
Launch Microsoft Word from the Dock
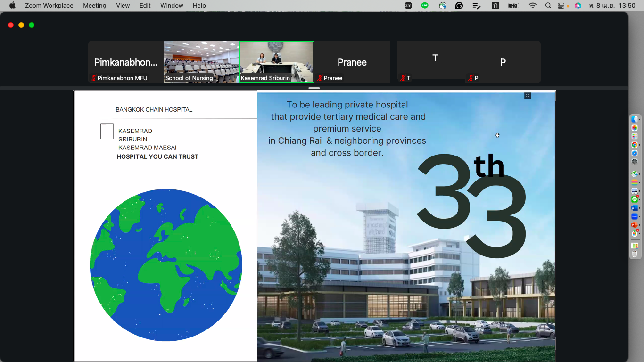(x=635, y=208)
